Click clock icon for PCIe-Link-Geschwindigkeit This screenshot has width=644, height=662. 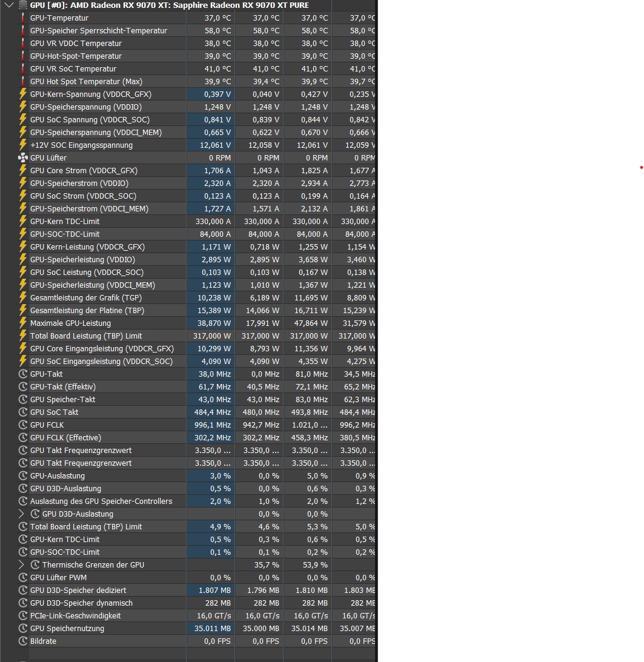[23, 615]
